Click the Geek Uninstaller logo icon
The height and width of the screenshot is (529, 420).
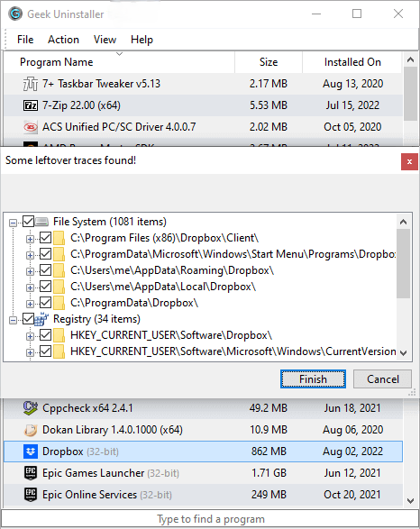coord(15,14)
